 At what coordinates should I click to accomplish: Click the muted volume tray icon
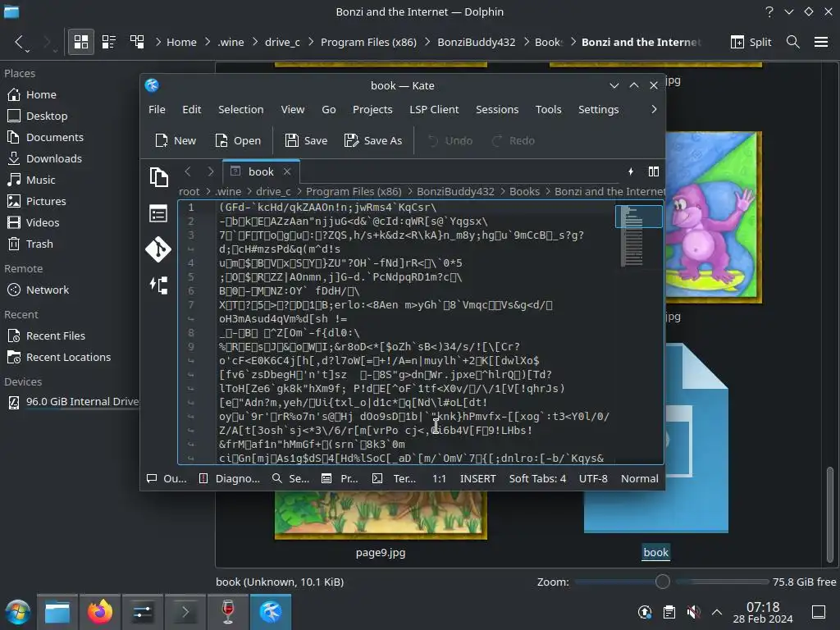tap(693, 612)
